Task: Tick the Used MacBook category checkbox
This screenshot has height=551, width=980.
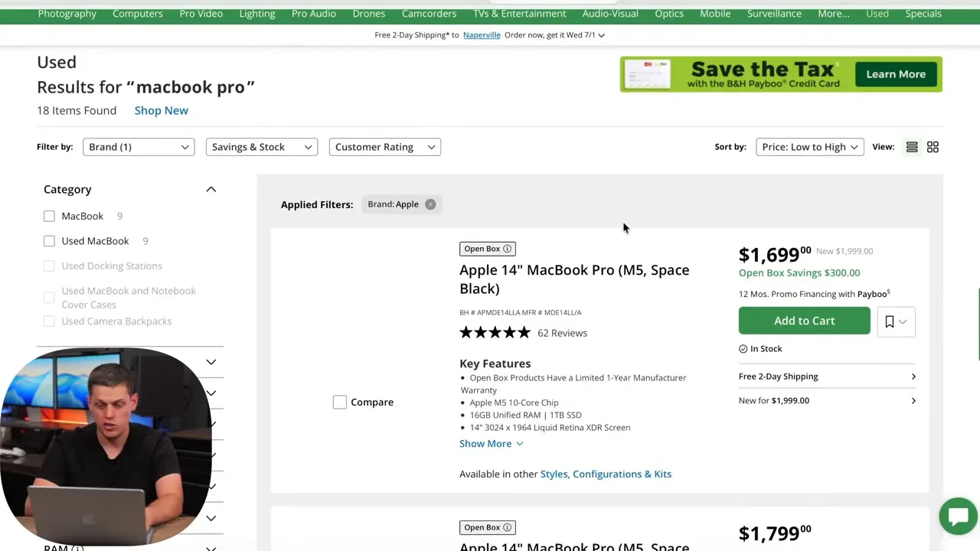Action: click(49, 241)
